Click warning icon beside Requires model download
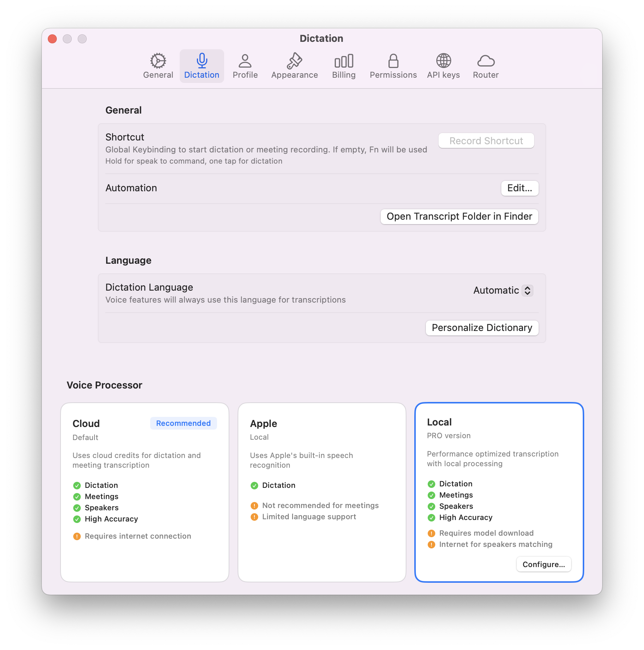The image size is (644, 650). [x=431, y=533]
